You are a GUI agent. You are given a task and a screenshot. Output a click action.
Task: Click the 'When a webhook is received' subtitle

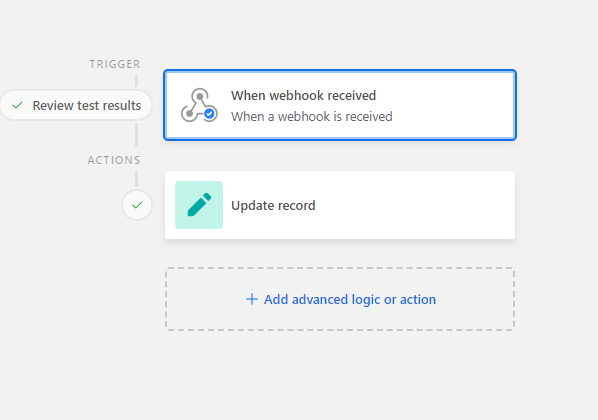[312, 116]
